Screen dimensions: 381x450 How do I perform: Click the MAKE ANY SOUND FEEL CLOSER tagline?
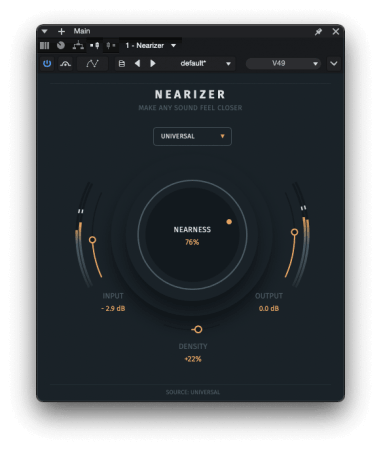190,108
